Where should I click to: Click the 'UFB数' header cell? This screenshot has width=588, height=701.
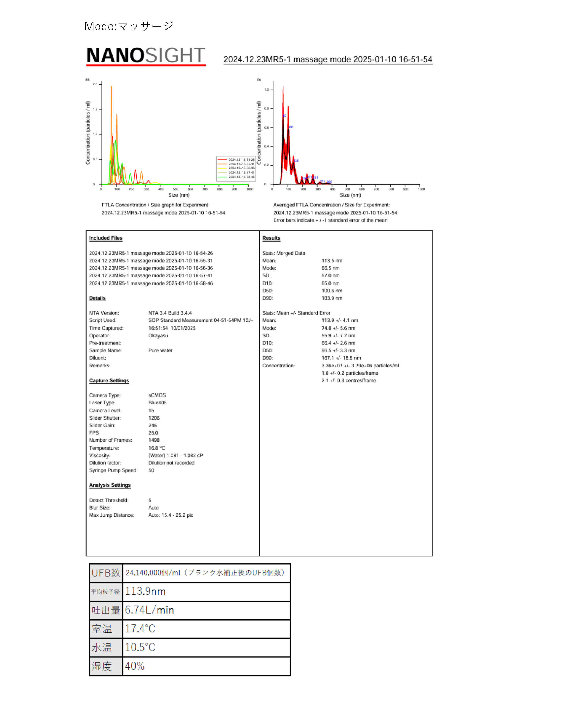click(x=106, y=573)
